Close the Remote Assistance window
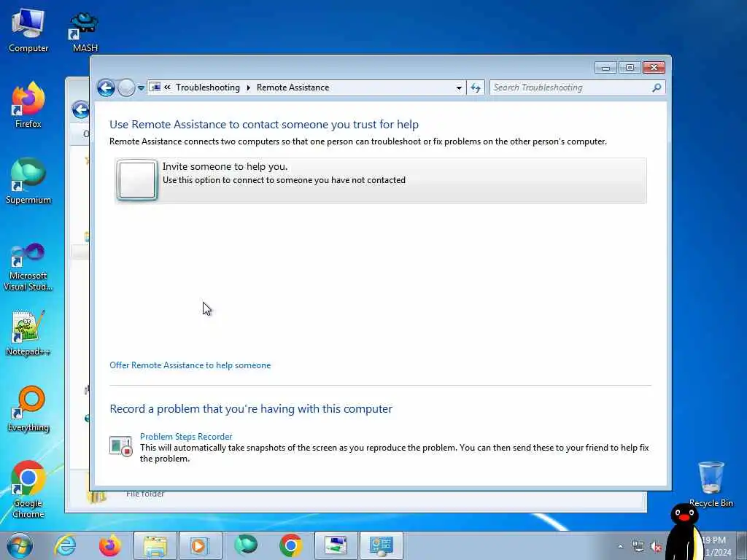The image size is (747, 560). click(x=654, y=68)
